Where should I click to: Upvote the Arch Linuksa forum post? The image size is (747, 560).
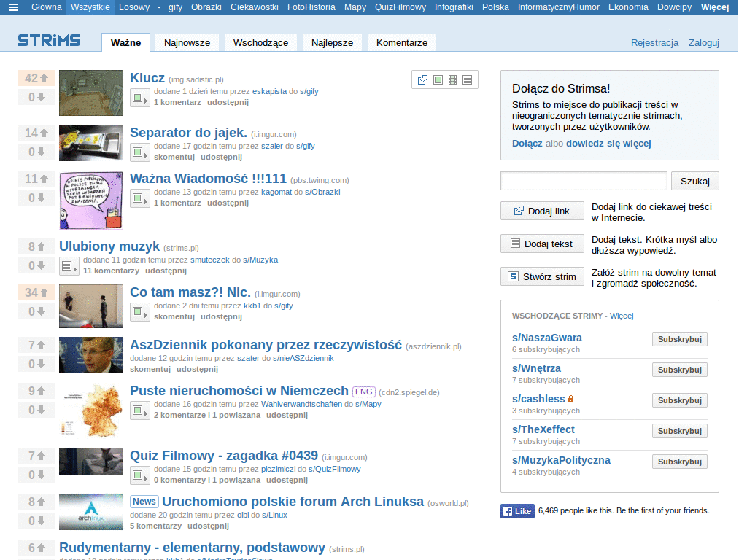[36, 502]
